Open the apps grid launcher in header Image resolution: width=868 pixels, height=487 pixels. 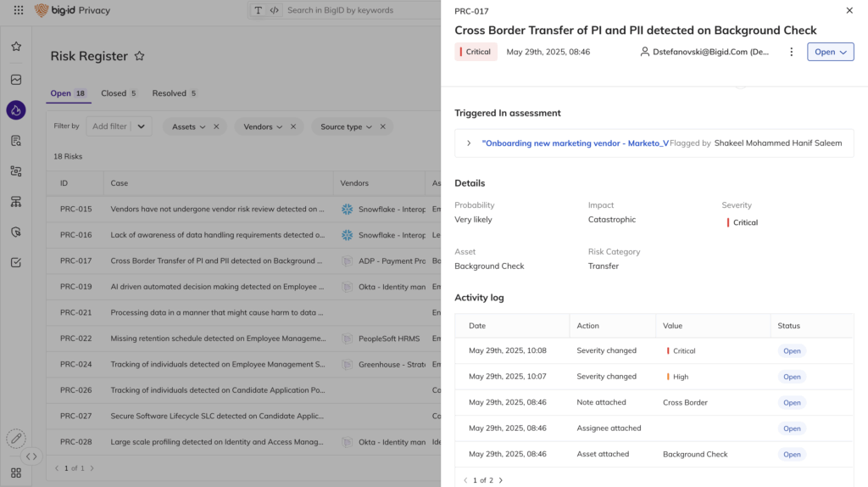click(x=19, y=11)
